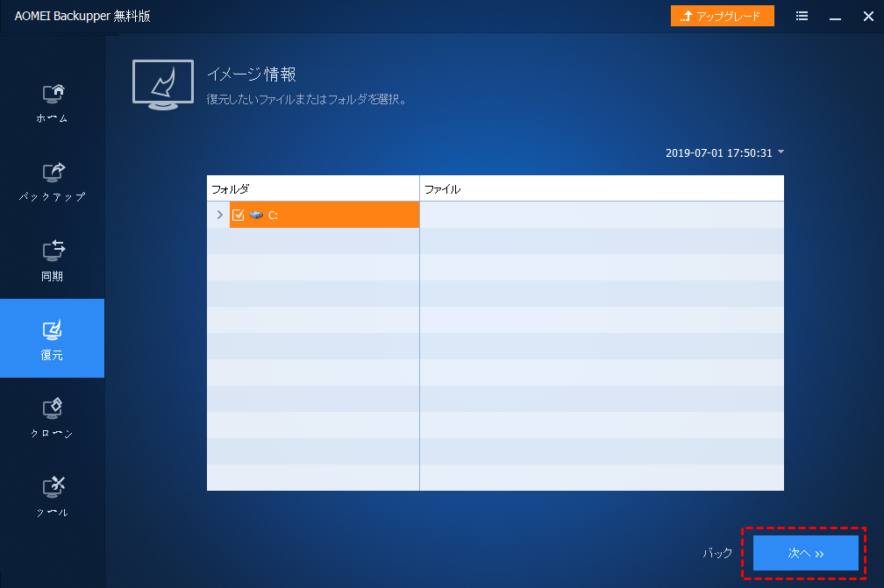Expand the C: drive tree node
The width and height of the screenshot is (884, 588).
(x=220, y=215)
